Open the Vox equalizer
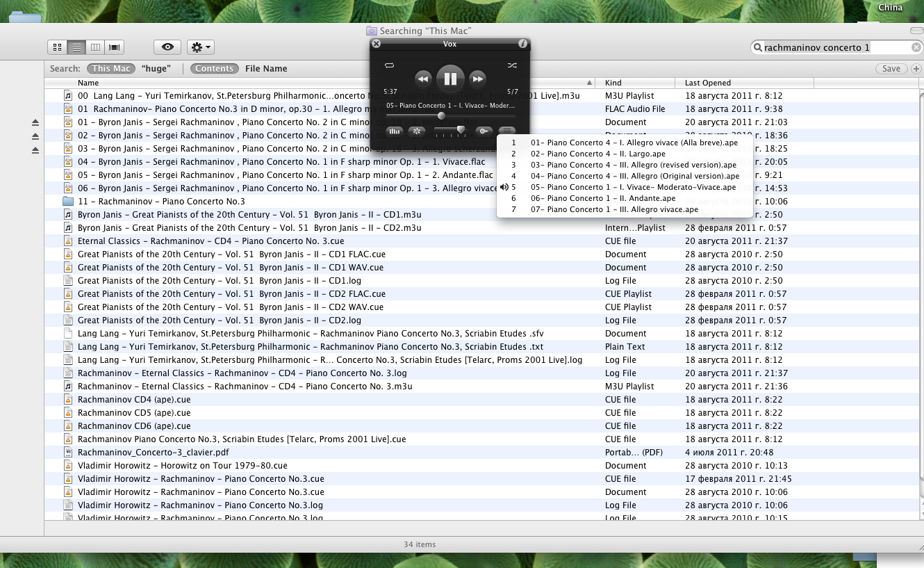The width and height of the screenshot is (924, 568). [395, 131]
